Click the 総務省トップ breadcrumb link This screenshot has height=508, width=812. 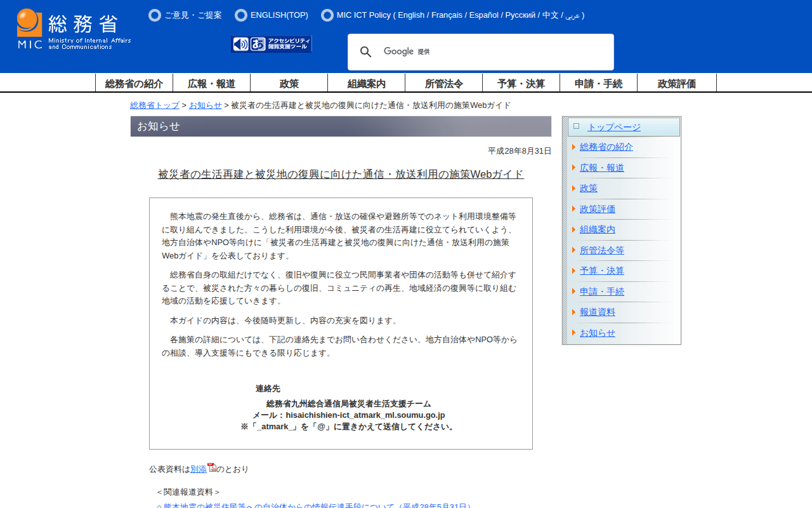pos(155,105)
